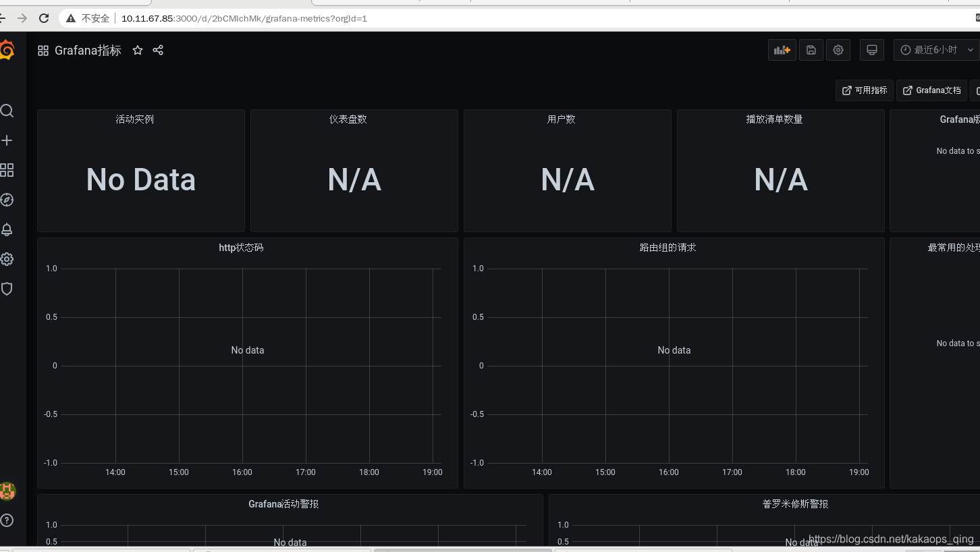Open the 活动实例 panel title menu

135,119
